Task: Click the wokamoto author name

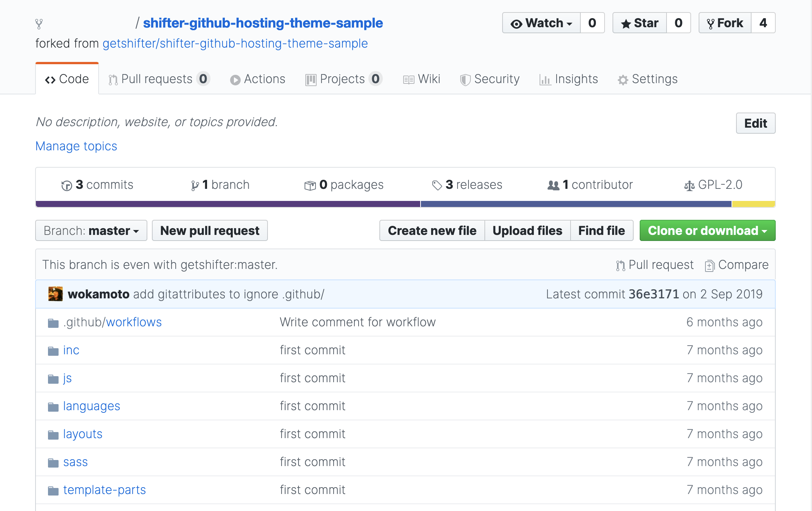Action: 99,294
